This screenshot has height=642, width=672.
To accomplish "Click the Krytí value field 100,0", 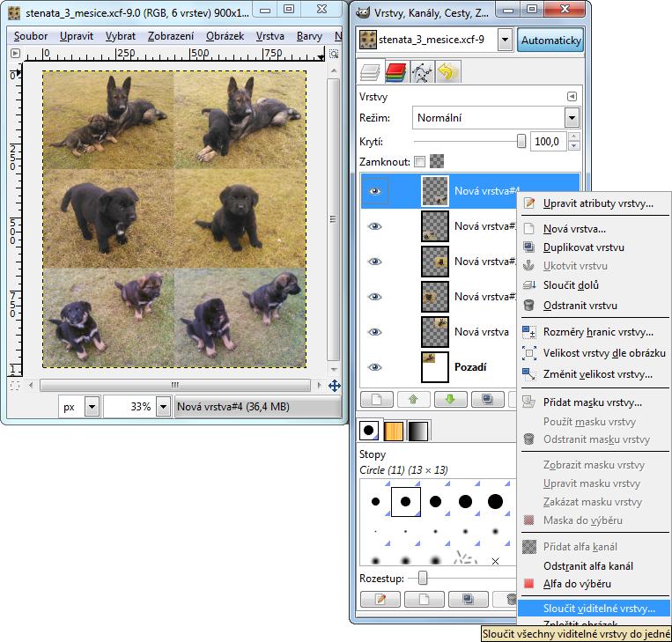I will (x=548, y=142).
